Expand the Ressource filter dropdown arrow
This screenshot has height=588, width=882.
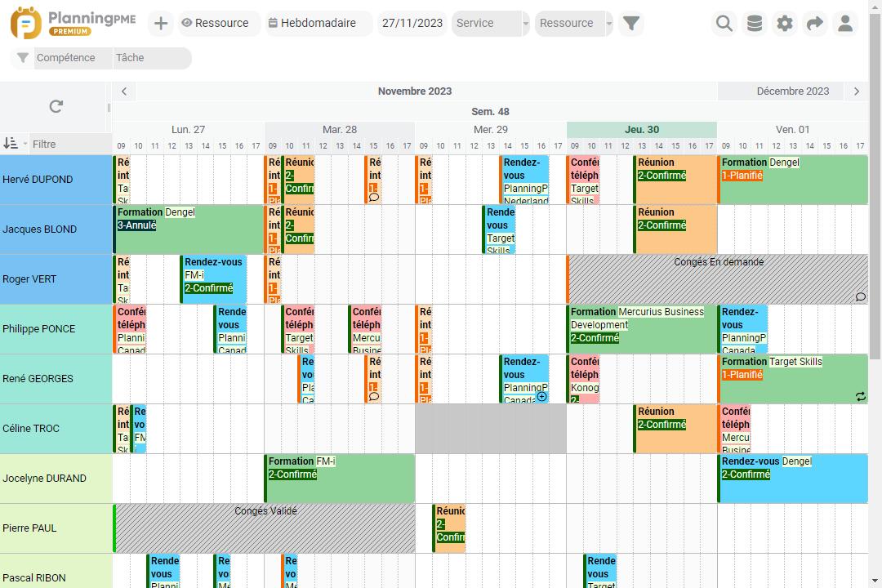click(x=609, y=24)
